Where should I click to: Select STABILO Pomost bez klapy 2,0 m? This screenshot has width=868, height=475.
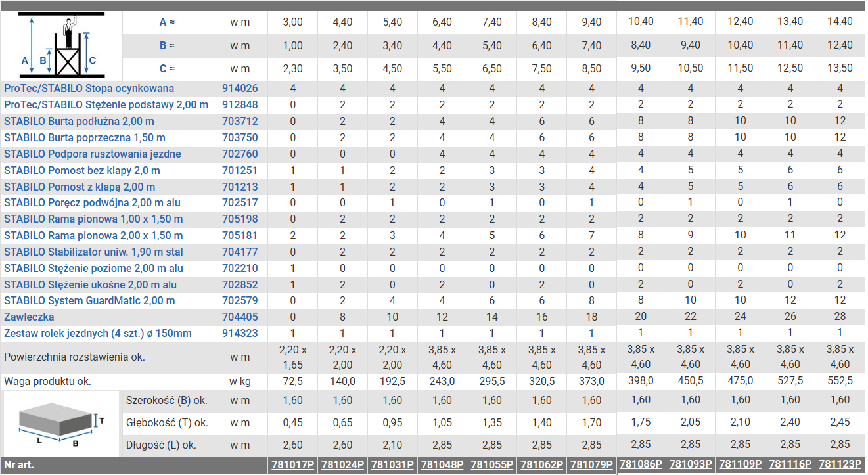coord(82,171)
